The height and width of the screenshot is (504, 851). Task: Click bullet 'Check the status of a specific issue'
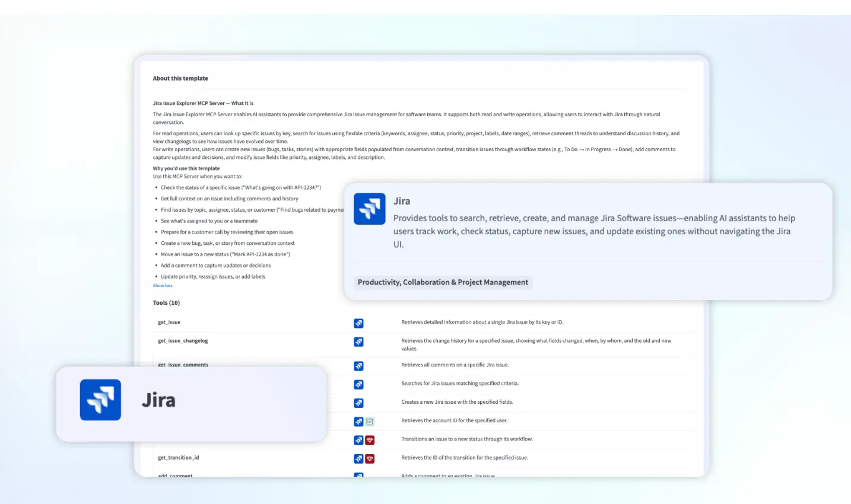point(241,187)
